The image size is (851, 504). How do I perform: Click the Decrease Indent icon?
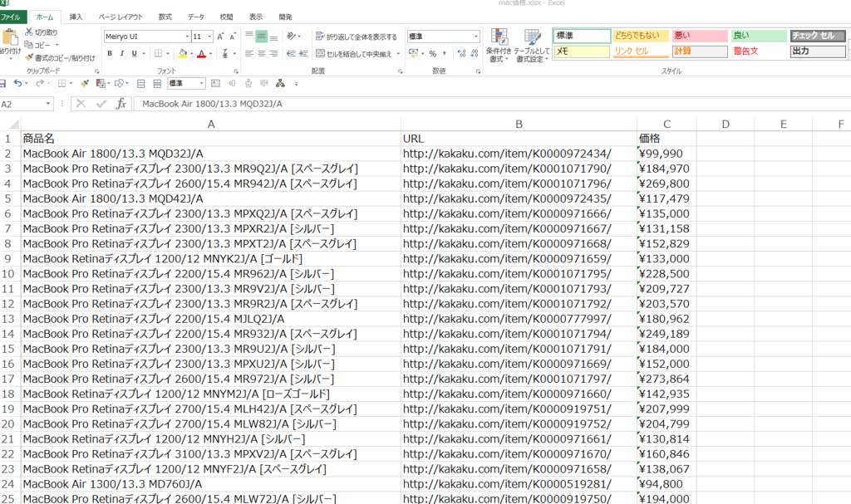[292, 53]
